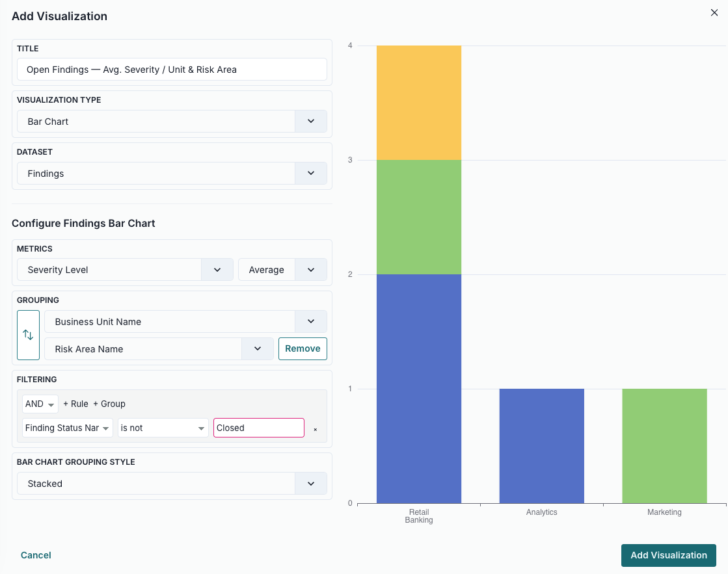This screenshot has width=728, height=574.
Task: Close the Add Visualization dialog
Action: 714,12
